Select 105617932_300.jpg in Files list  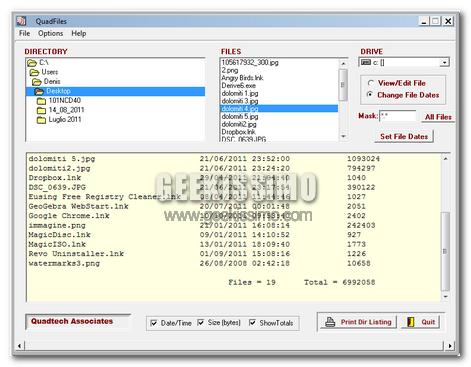tap(250, 62)
